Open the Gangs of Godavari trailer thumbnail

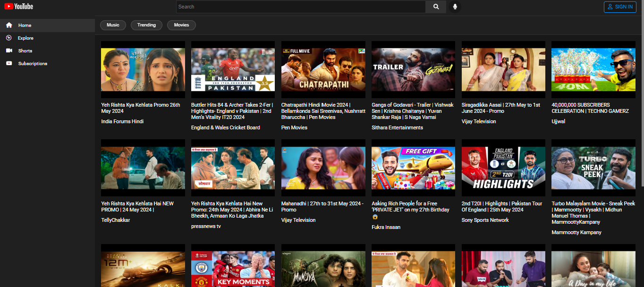click(413, 69)
